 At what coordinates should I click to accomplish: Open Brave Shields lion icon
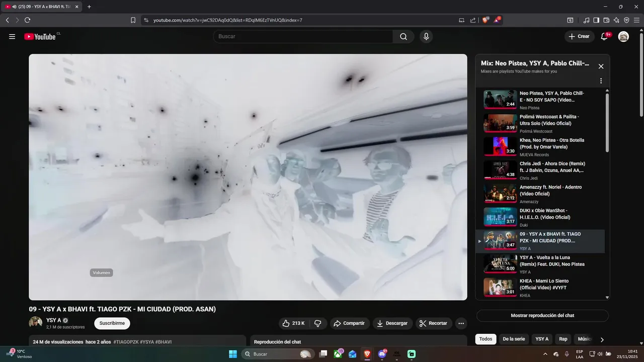click(486, 20)
